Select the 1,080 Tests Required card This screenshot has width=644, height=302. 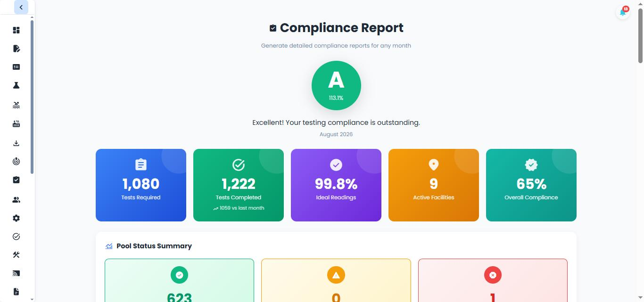[141, 185]
